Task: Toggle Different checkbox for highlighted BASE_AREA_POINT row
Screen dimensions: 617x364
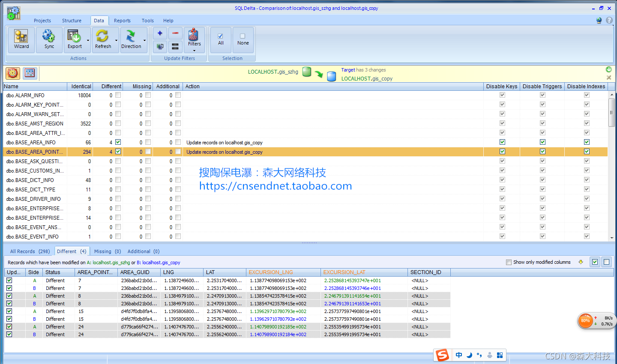Action: tap(118, 152)
